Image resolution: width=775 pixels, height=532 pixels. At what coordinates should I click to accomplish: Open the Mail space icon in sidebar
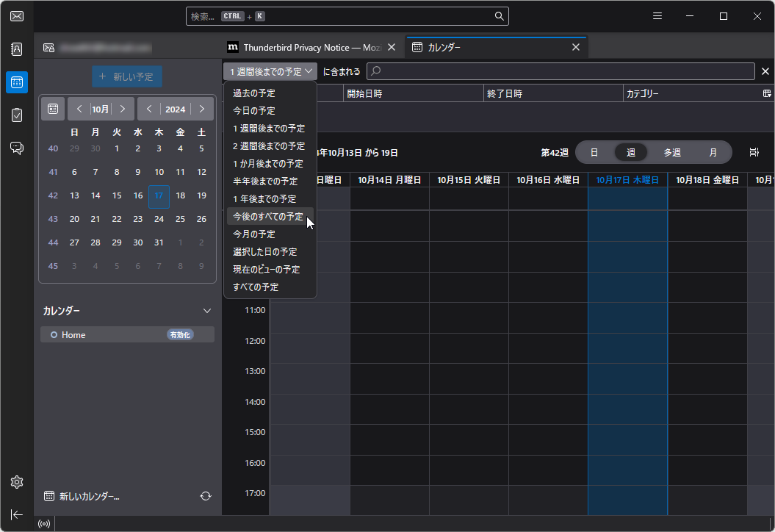tap(17, 16)
